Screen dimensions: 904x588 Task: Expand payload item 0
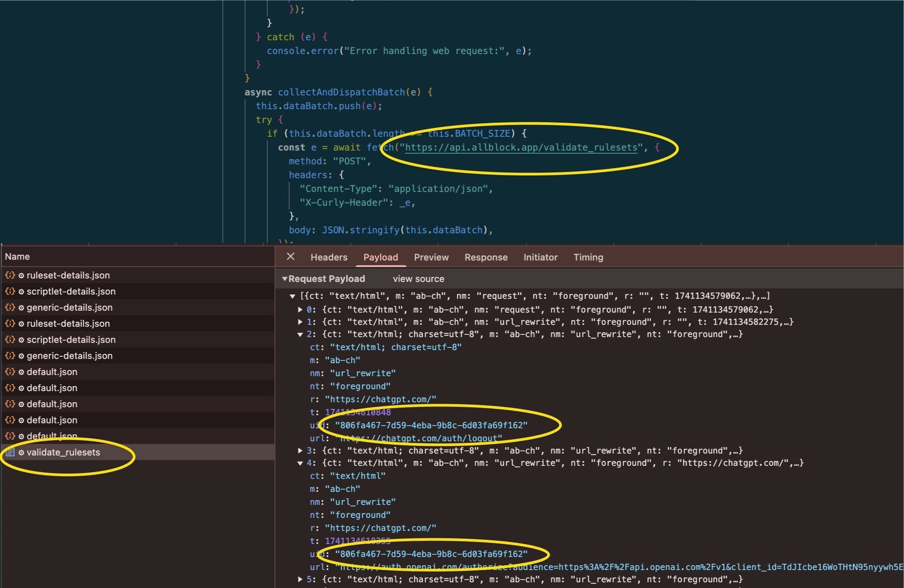tap(300, 310)
